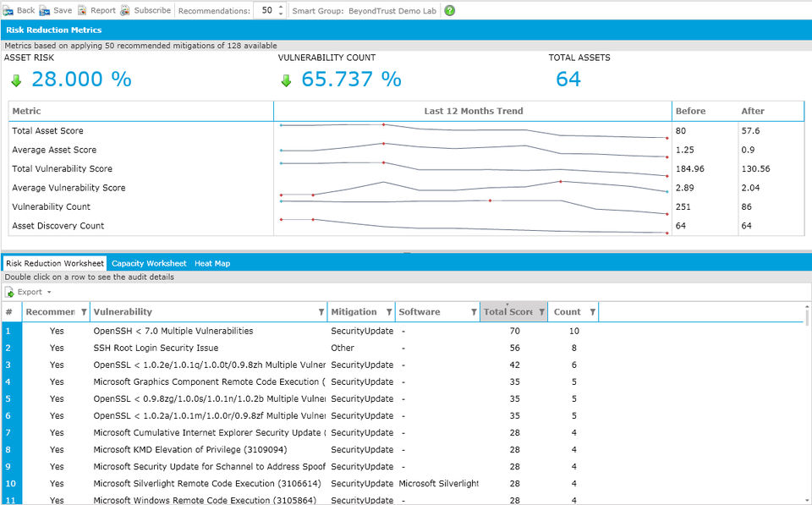This screenshot has width=812, height=505.
Task: Click the Total Vulnerability Score metric row
Action: tap(407, 168)
